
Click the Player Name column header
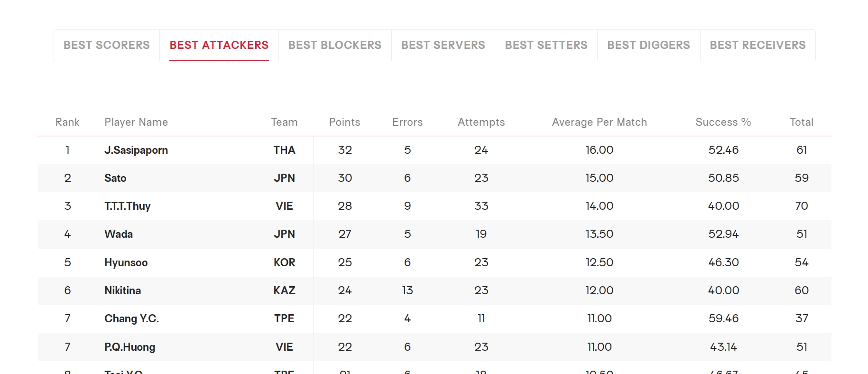pyautogui.click(x=136, y=122)
